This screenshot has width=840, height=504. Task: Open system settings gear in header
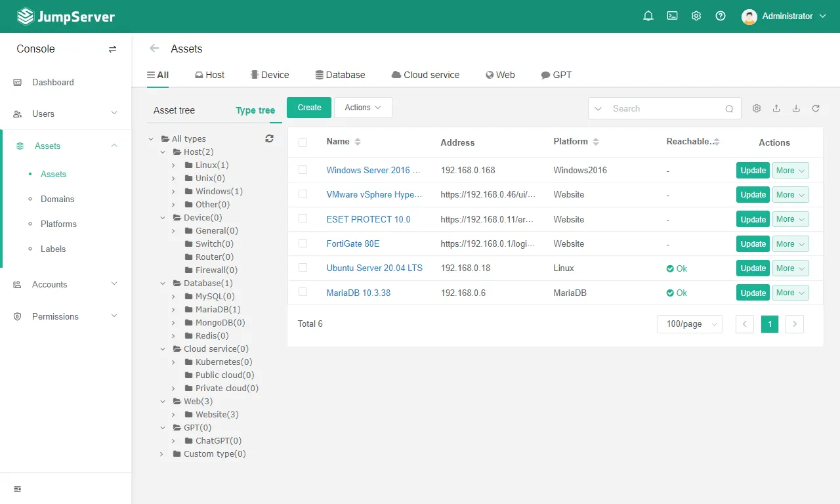pos(696,16)
